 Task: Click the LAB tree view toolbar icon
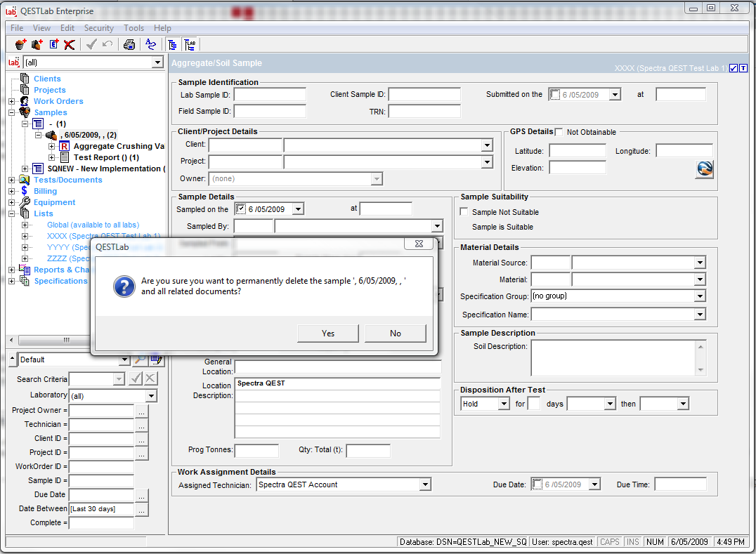[x=190, y=45]
